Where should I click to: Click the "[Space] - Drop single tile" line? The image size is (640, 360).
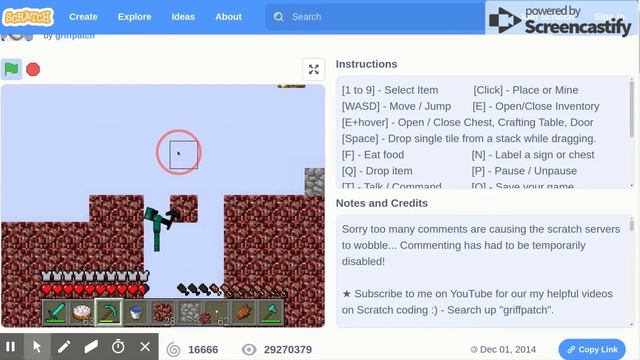(x=469, y=138)
